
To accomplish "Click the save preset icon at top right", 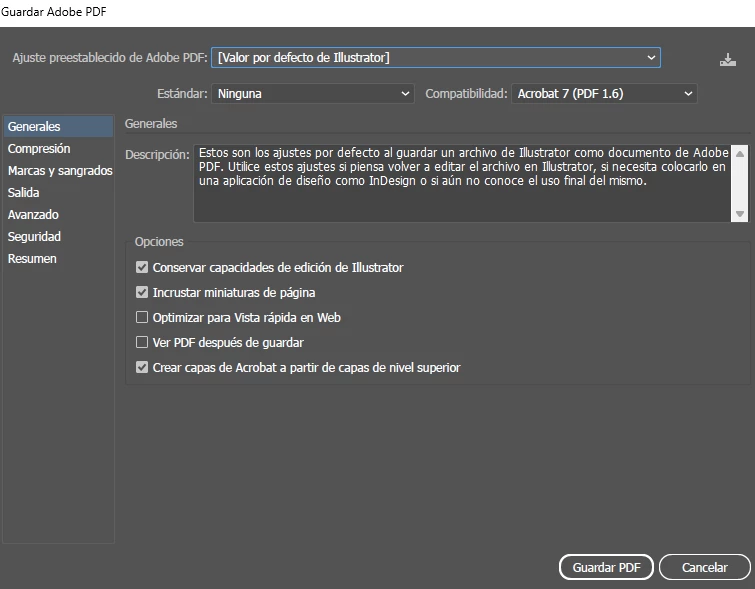I will (x=728, y=60).
